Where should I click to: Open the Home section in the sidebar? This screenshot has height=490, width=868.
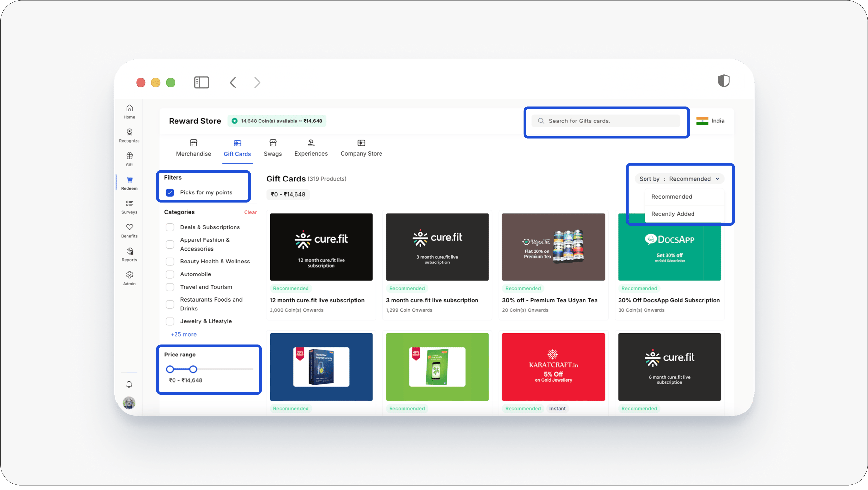pyautogui.click(x=129, y=111)
